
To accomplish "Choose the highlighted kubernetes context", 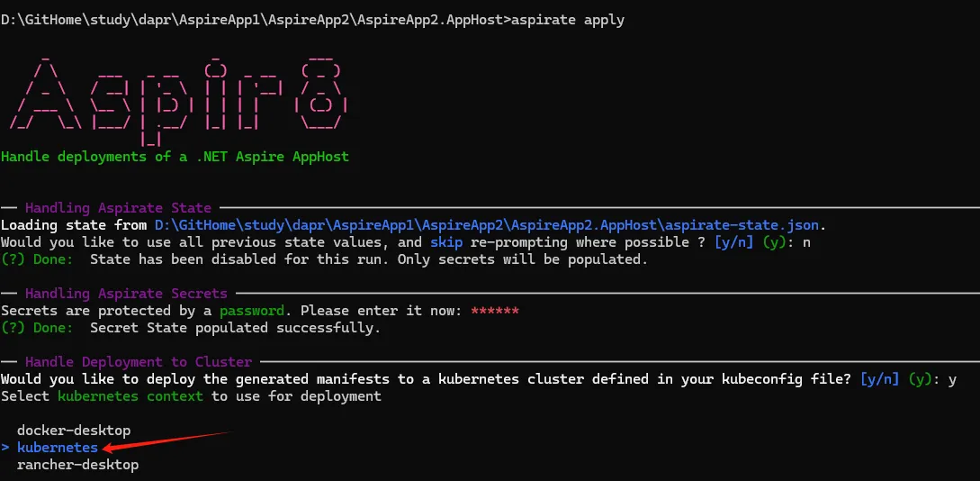I will (58, 448).
